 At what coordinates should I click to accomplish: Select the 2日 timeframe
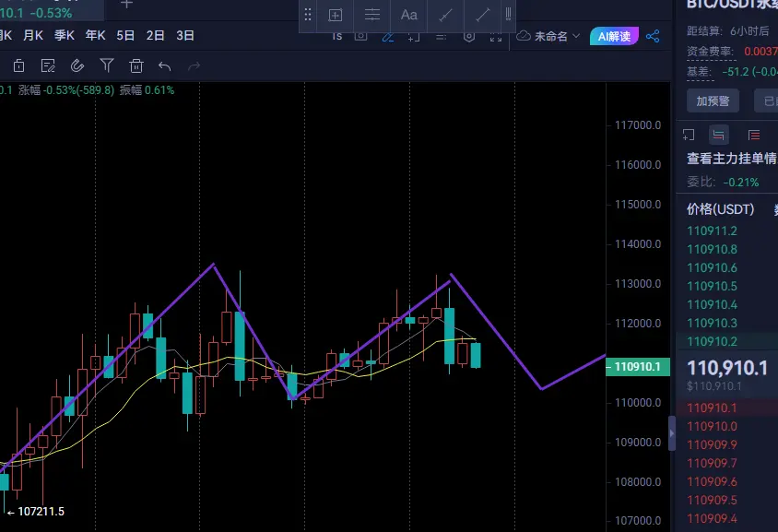(x=155, y=36)
